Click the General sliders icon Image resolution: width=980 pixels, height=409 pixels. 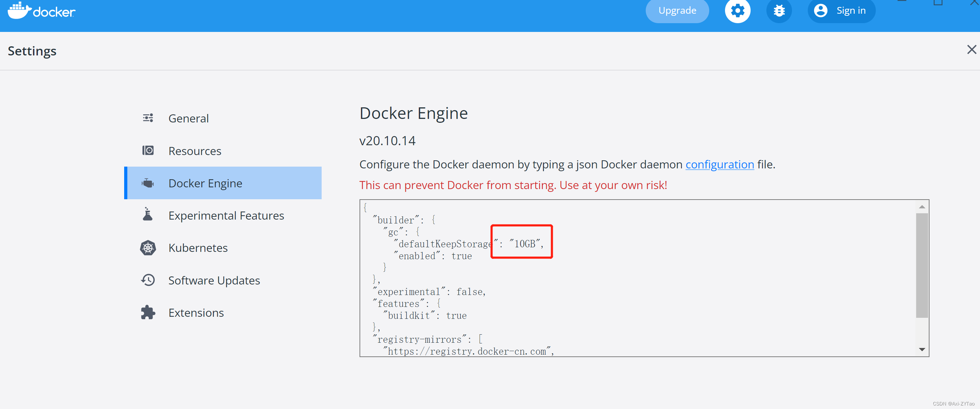pyautogui.click(x=148, y=118)
